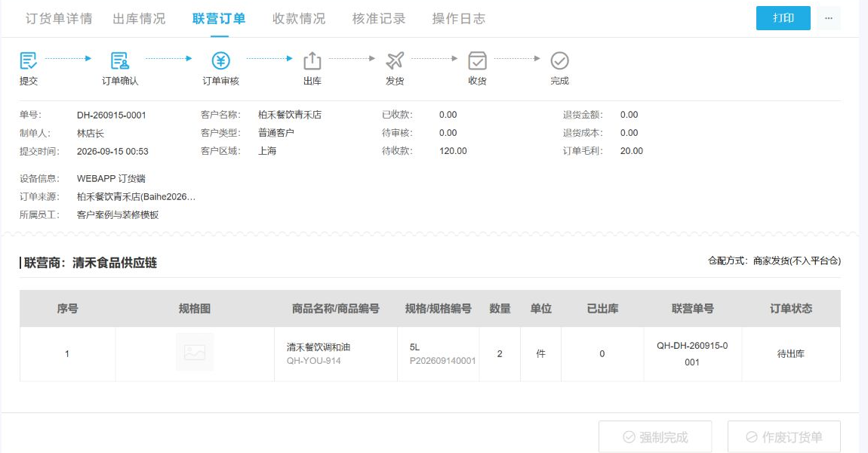Click the product name 清禾餐饮调和油
The width and height of the screenshot is (868, 453).
coord(319,347)
